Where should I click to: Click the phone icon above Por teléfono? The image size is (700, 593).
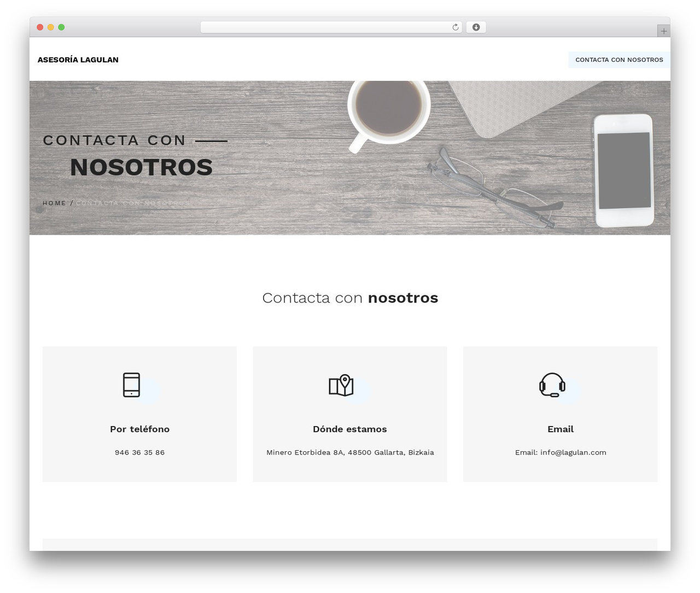click(131, 385)
